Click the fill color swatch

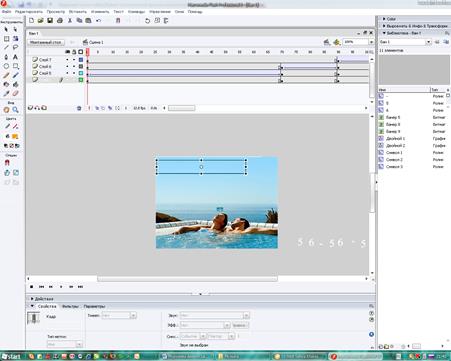pyautogui.click(x=15, y=136)
